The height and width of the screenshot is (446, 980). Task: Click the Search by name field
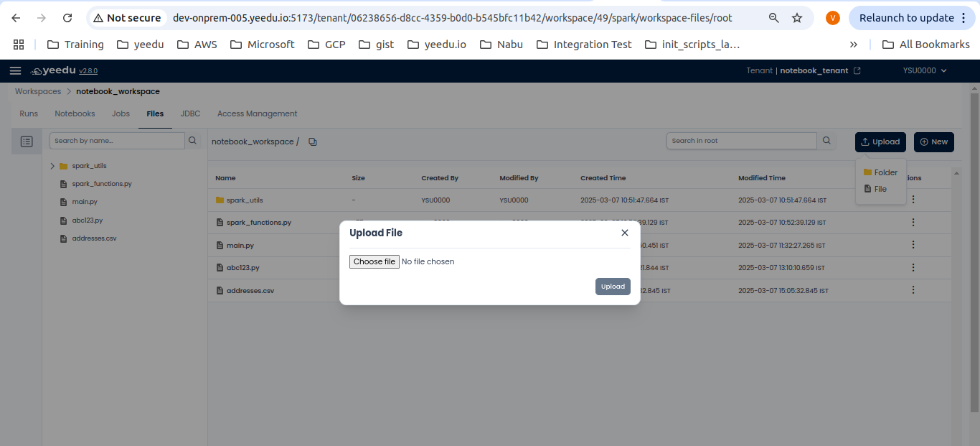[x=117, y=141]
